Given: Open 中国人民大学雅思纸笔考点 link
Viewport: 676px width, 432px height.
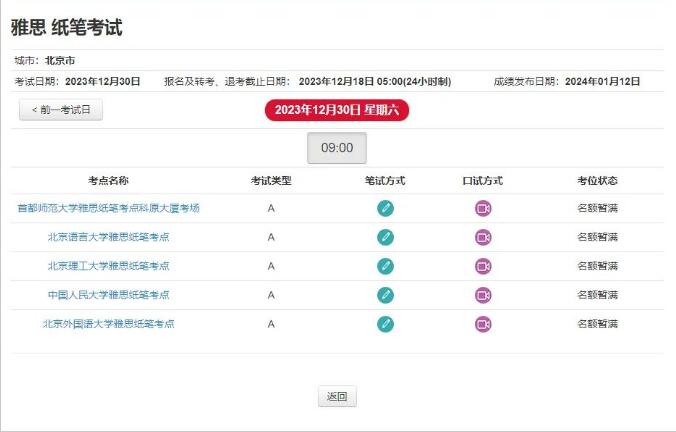Looking at the screenshot, I should click(x=108, y=295).
